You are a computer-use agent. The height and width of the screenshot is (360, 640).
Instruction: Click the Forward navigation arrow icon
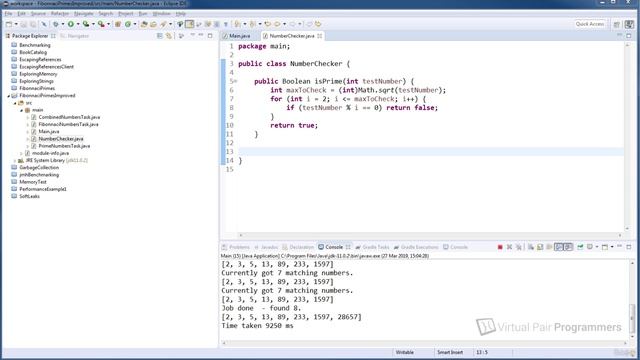coord(292,24)
